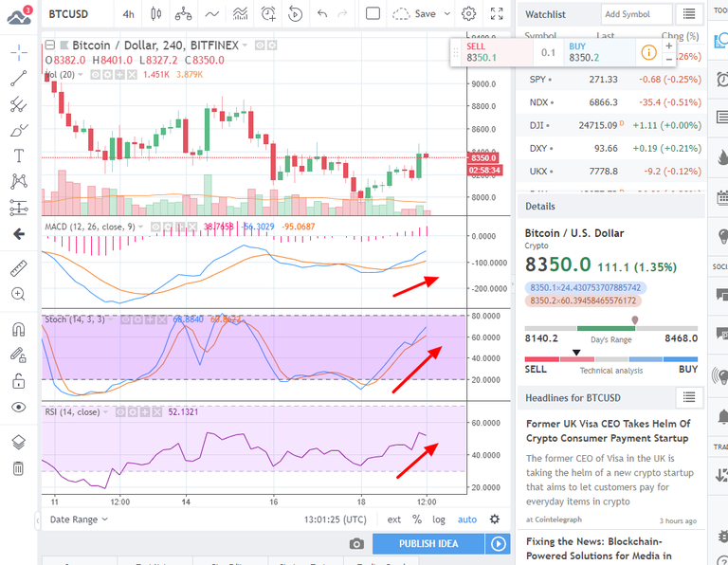Click the Add Symbol input field
Screen dimensions: 728x565
637,14
